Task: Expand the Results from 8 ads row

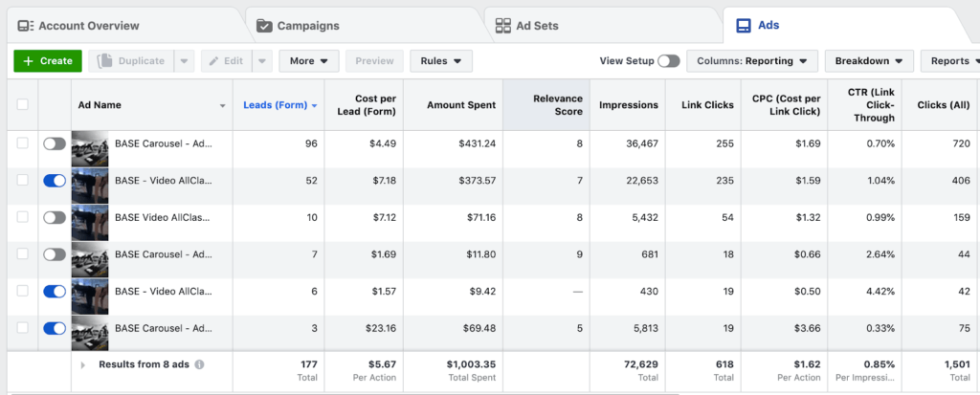Action: (x=83, y=364)
